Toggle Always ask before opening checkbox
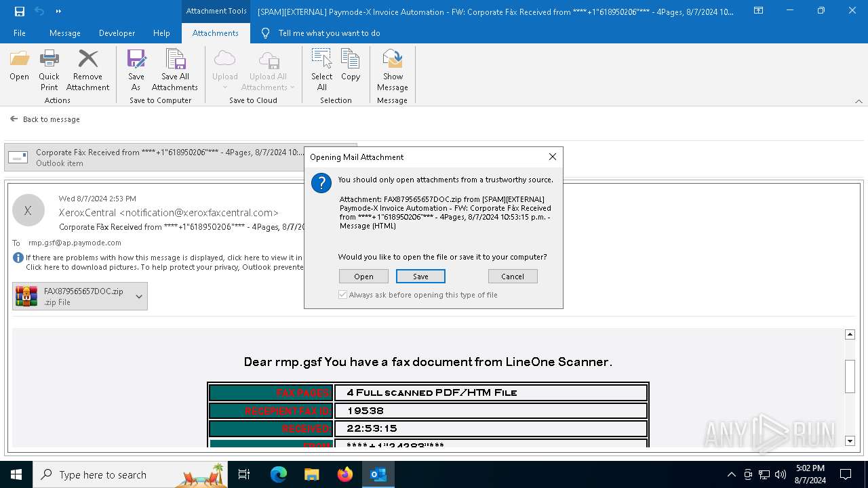 pos(343,295)
